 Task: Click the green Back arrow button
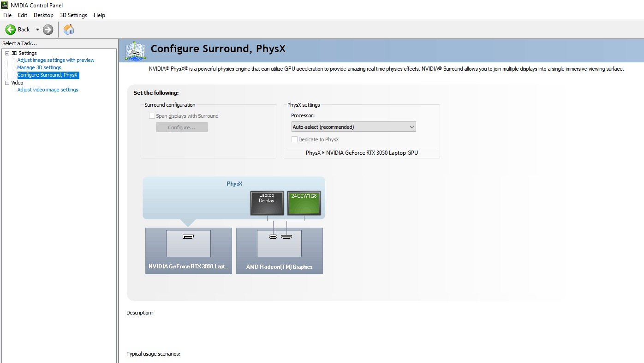[x=11, y=30]
